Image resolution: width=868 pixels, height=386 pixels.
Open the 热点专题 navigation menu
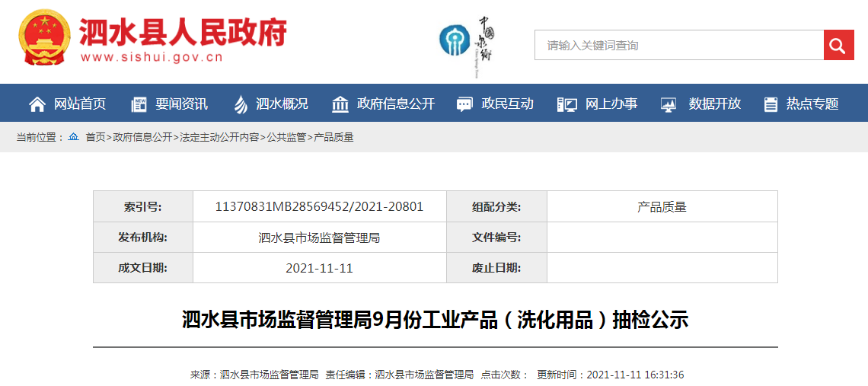point(812,104)
